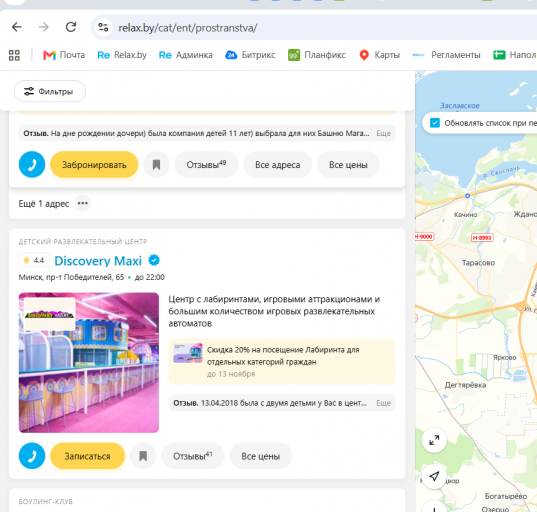
Task: Click the browser forward arrow
Action: (43, 27)
